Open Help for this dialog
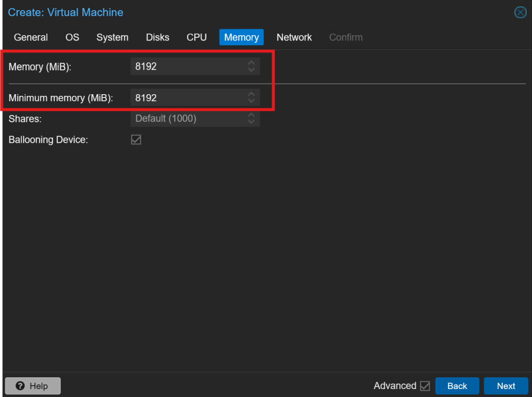 point(32,386)
